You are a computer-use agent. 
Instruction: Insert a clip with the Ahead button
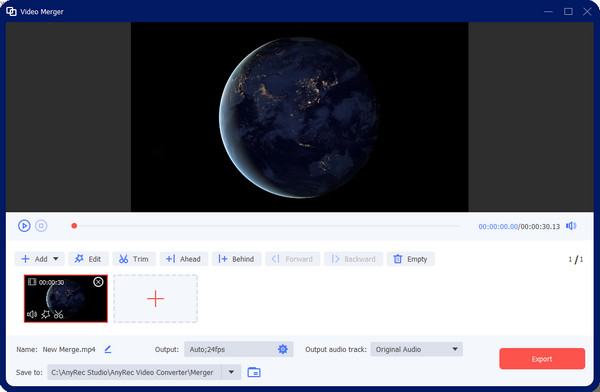coord(184,259)
